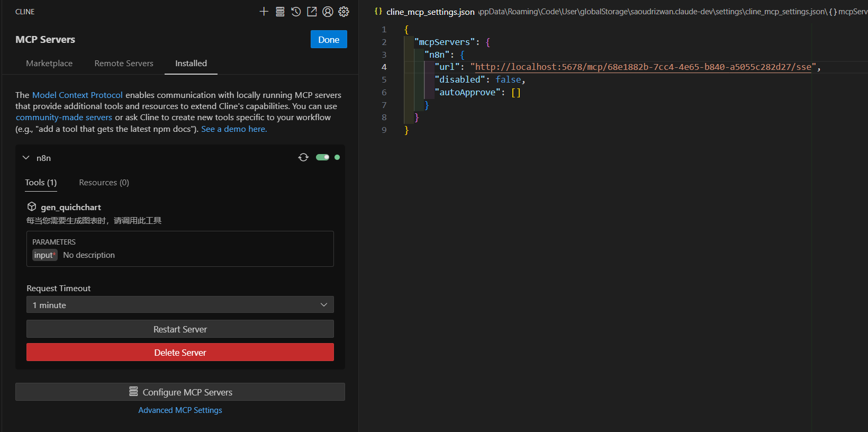Open Cline account profile icon
The image size is (868, 432).
coord(328,12)
